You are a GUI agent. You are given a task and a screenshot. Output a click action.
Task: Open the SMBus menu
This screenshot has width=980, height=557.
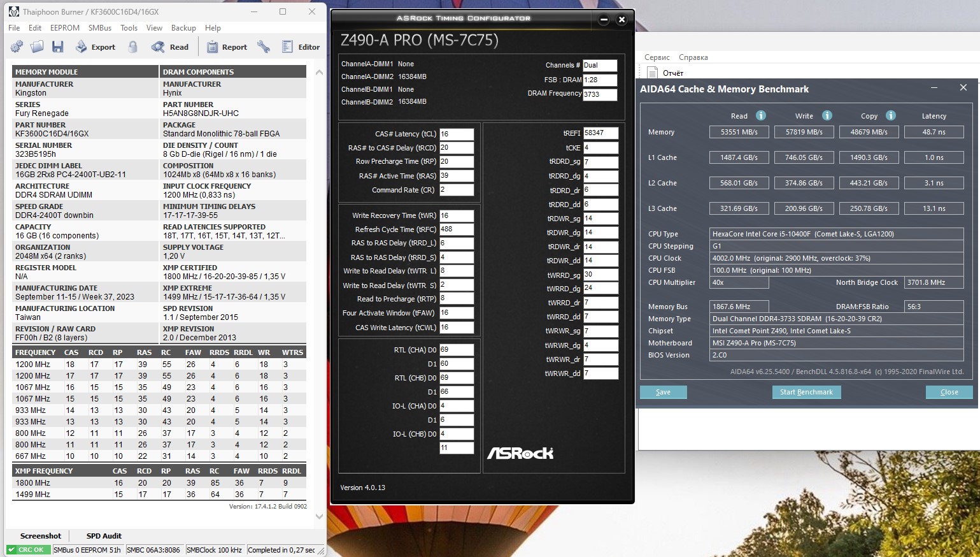(100, 28)
